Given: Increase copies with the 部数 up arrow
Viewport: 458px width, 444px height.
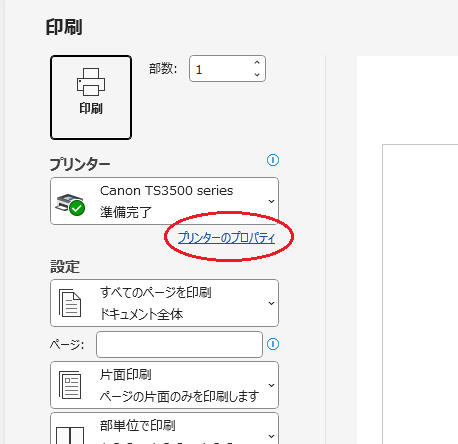Looking at the screenshot, I should tap(257, 63).
